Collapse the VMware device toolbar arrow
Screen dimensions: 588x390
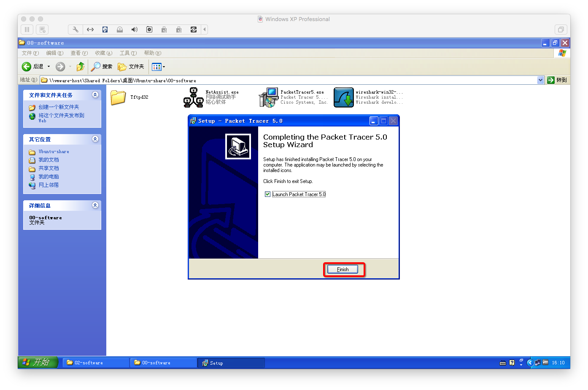click(x=205, y=30)
